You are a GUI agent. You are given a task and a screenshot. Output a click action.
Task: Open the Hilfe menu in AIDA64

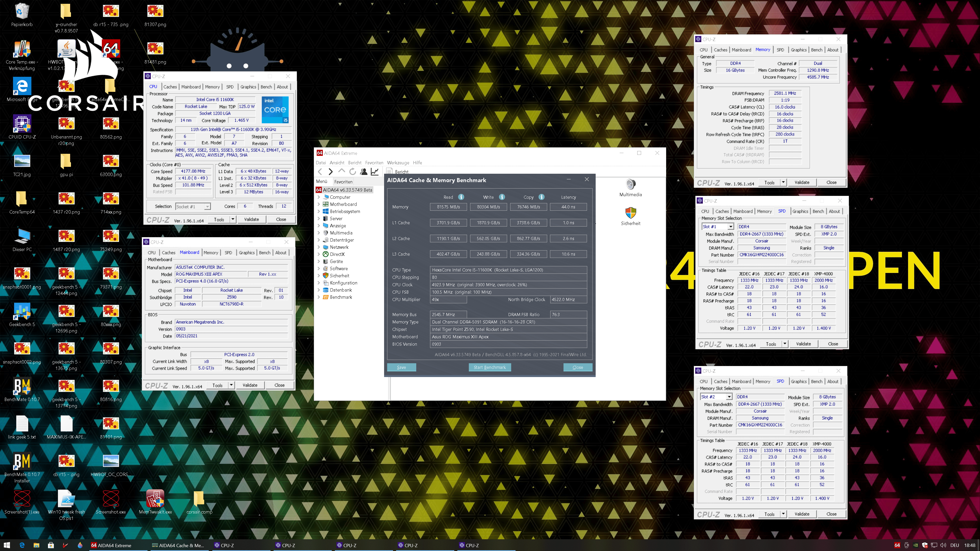(417, 163)
